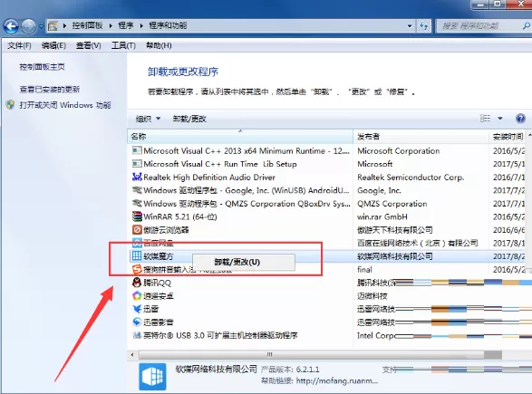Click the list scroll-up arrow near 安装时间

(x=529, y=136)
